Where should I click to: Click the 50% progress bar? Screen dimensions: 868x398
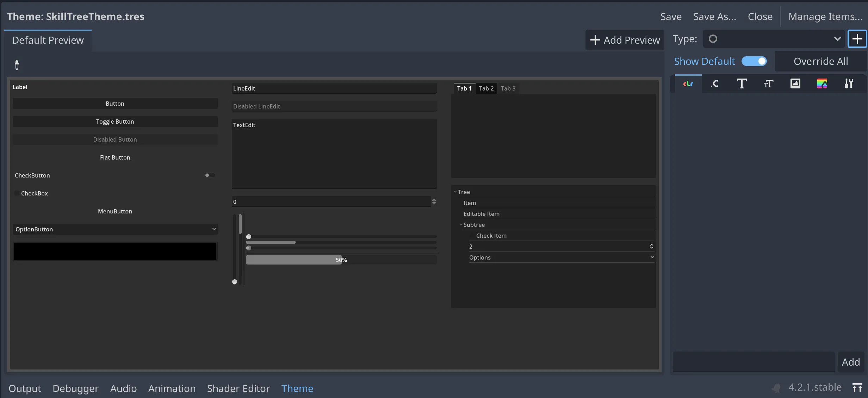[341, 260]
